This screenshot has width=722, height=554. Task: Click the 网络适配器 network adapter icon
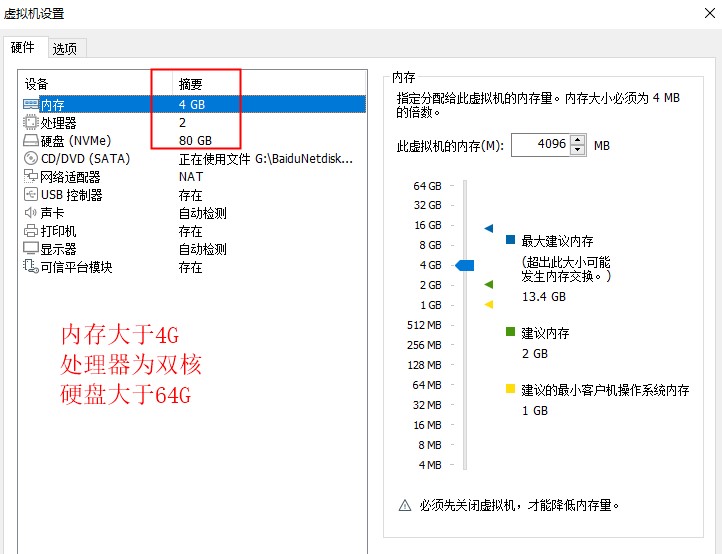point(31,176)
